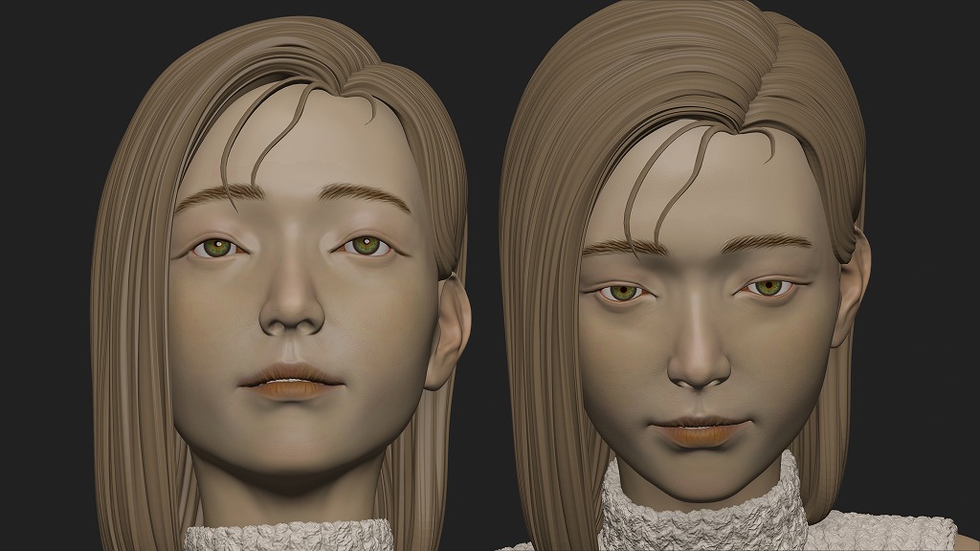Click left model's eye on the left side

[x=218, y=249]
